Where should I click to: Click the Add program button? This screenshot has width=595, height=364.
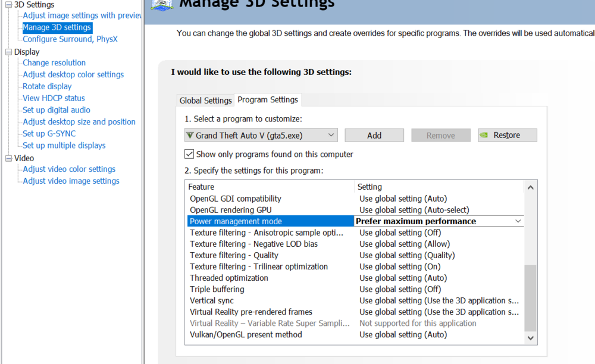[374, 136]
